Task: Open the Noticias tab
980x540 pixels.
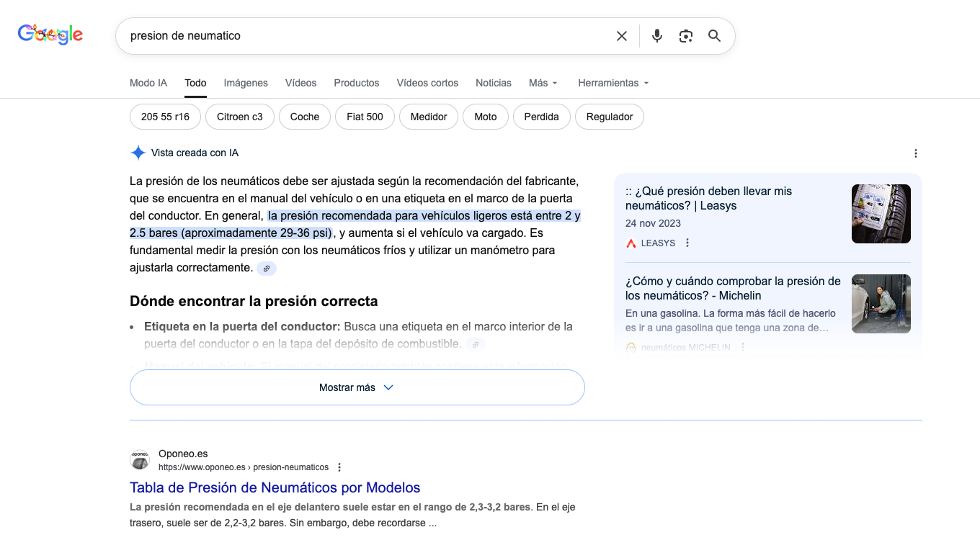Action: tap(494, 83)
